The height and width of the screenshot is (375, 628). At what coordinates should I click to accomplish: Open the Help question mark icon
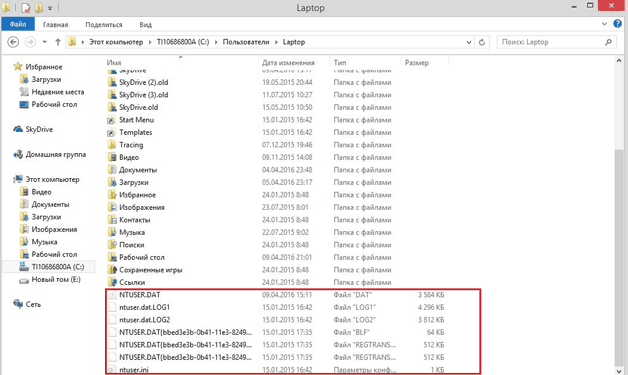(617, 24)
